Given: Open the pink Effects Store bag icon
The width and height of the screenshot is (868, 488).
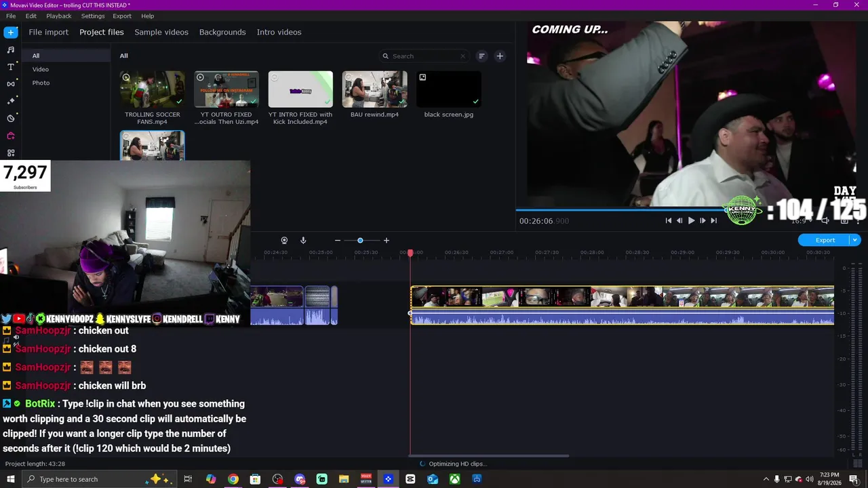Looking at the screenshot, I should pos(11,136).
